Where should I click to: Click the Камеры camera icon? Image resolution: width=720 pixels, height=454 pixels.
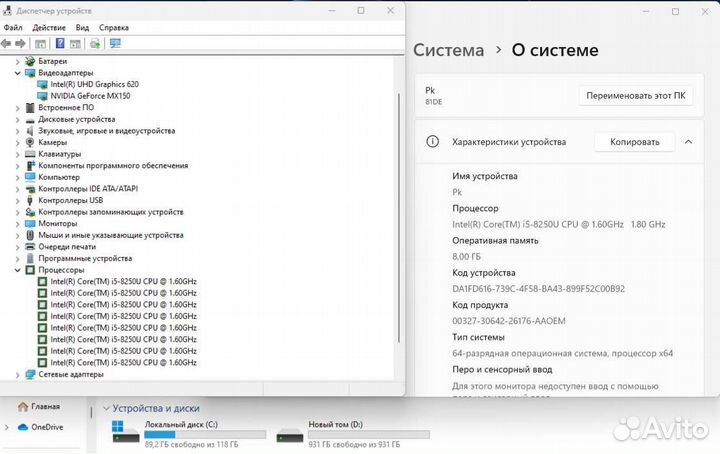click(x=30, y=142)
